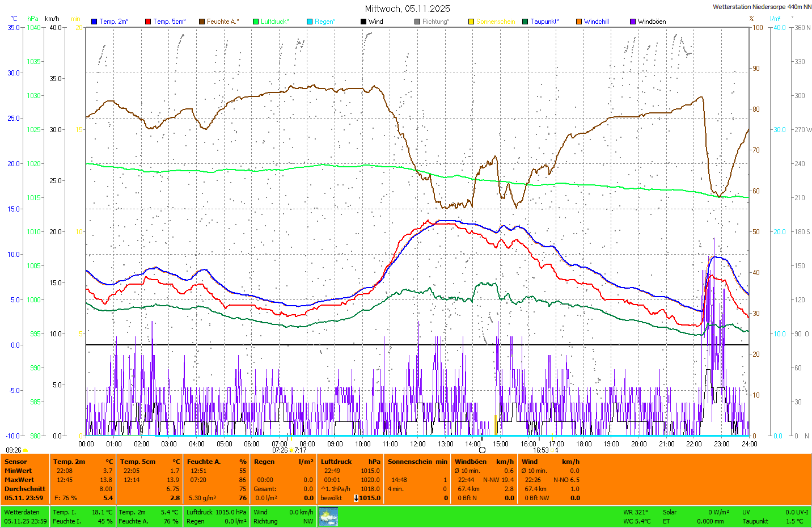Image resolution: width=812 pixels, height=528 pixels.
Task: Click the sunset marker icon at 16:53
Action: [552, 450]
